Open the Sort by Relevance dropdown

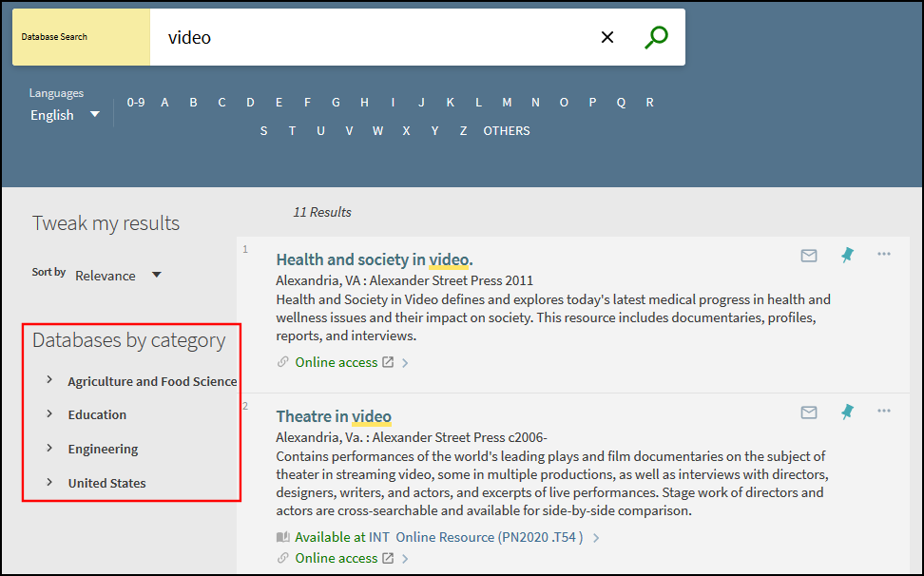pyautogui.click(x=119, y=275)
